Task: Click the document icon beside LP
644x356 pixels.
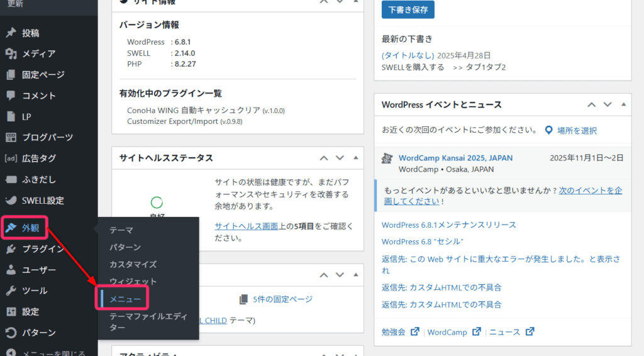Action: point(11,116)
